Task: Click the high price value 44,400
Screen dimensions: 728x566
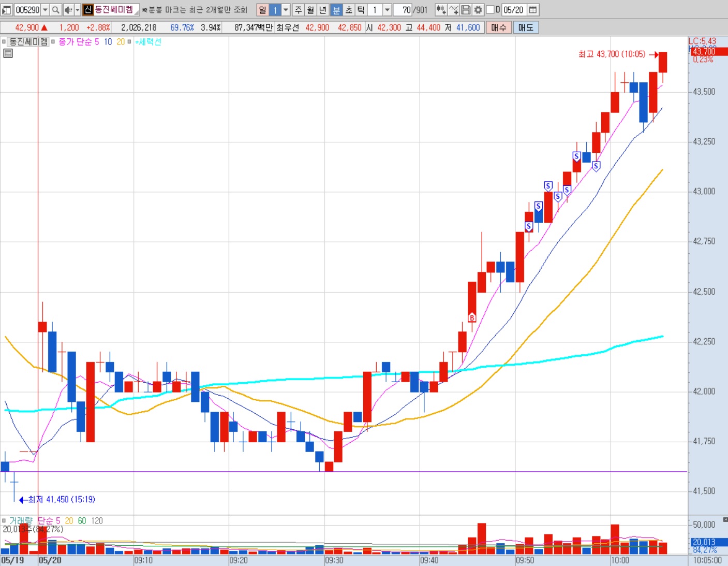Action: pyautogui.click(x=428, y=27)
